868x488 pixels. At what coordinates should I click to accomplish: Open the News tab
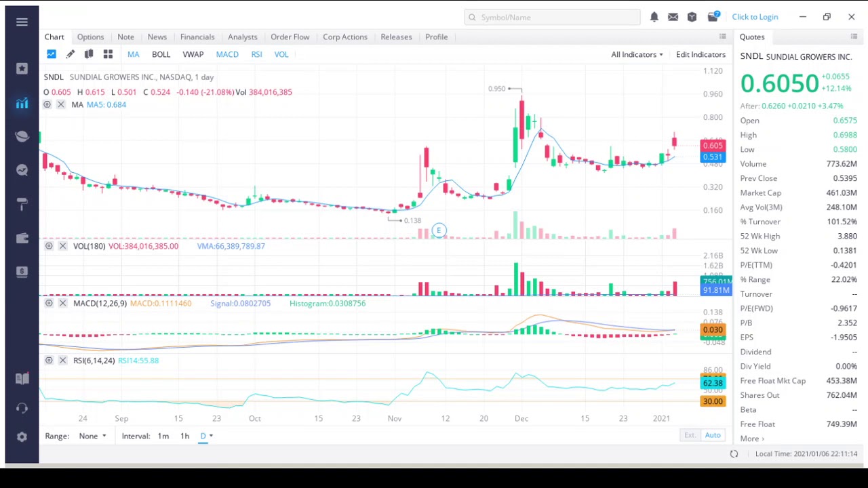click(157, 37)
